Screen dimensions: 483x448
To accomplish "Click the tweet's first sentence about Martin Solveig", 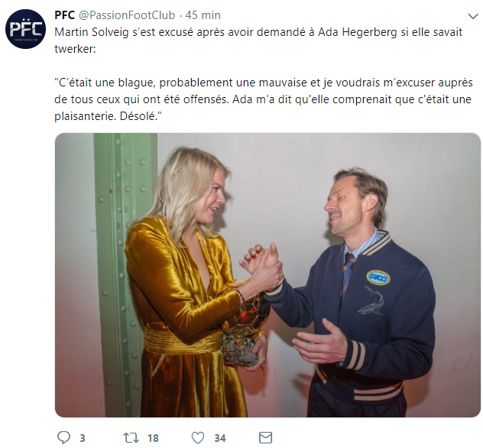I will (258, 41).
